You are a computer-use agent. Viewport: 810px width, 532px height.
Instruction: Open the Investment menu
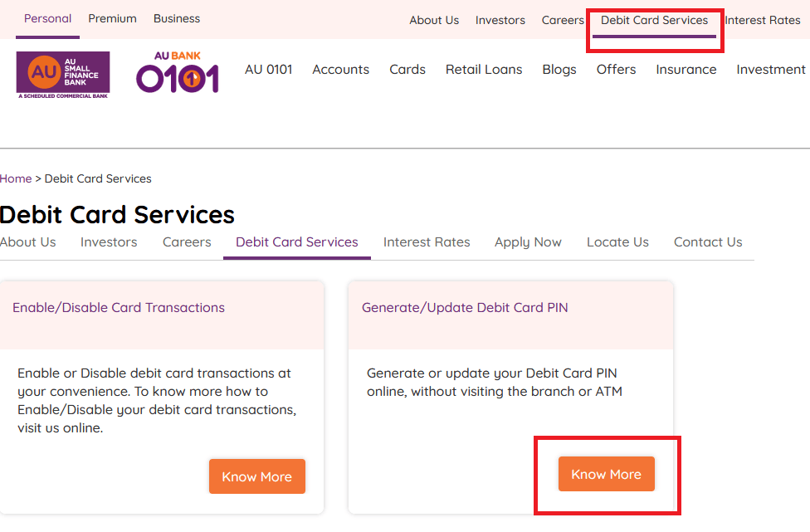770,70
